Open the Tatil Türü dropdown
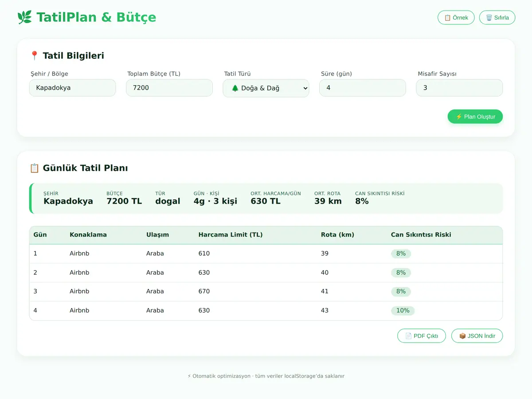 click(266, 88)
